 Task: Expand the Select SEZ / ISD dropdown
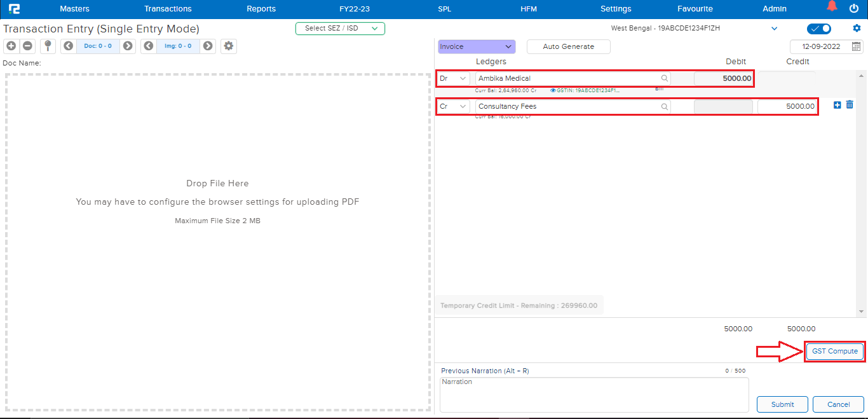[x=340, y=29]
